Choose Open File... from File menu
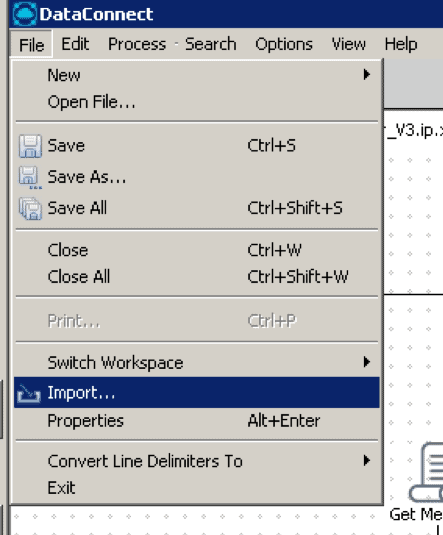The width and height of the screenshot is (443, 535). click(x=197, y=102)
